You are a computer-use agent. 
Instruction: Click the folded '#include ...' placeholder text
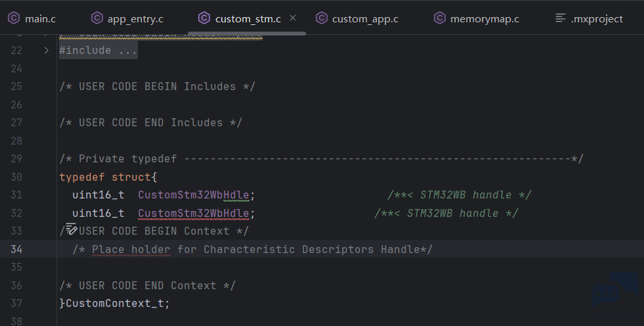98,50
